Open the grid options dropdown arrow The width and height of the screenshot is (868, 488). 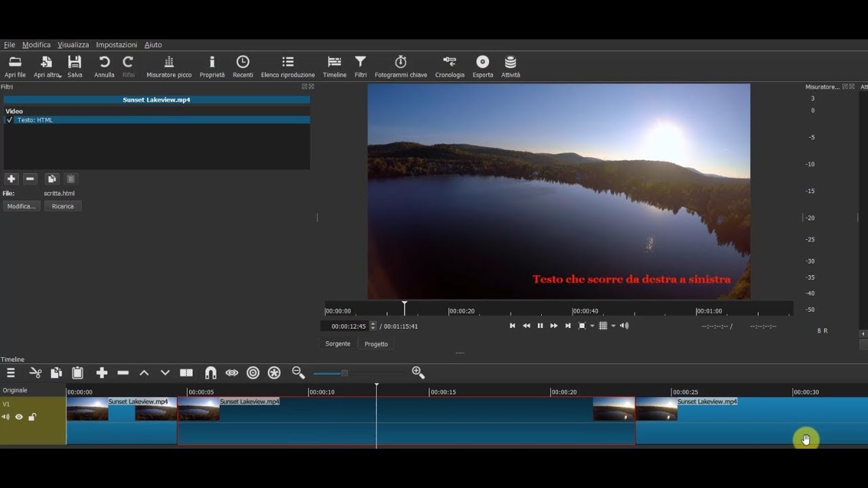(x=614, y=326)
